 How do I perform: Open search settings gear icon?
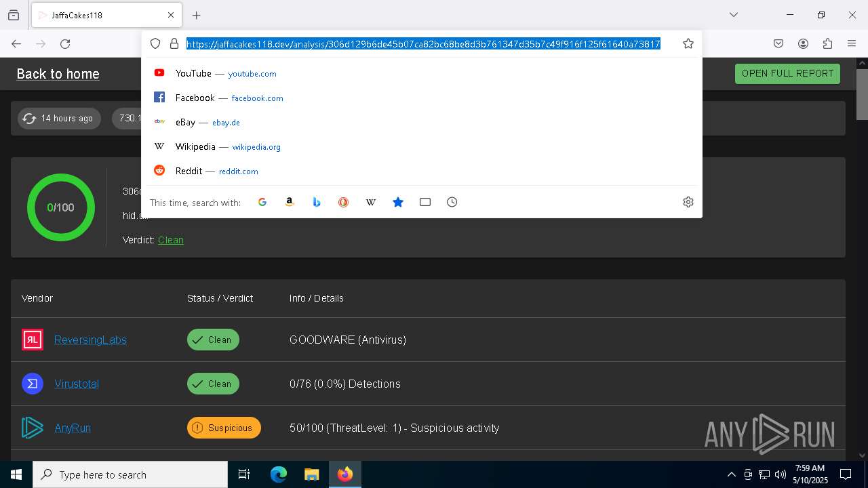pos(688,202)
